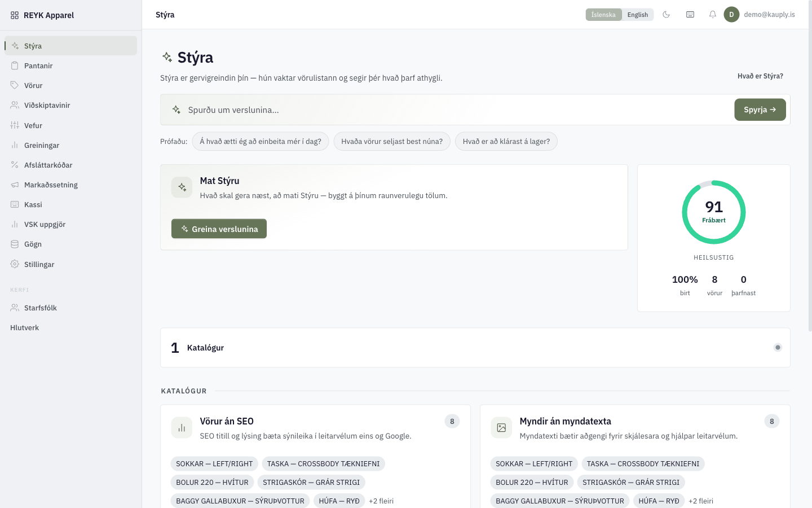Open keyboard shortcuts icon in header
This screenshot has width=812, height=508.
(690, 15)
